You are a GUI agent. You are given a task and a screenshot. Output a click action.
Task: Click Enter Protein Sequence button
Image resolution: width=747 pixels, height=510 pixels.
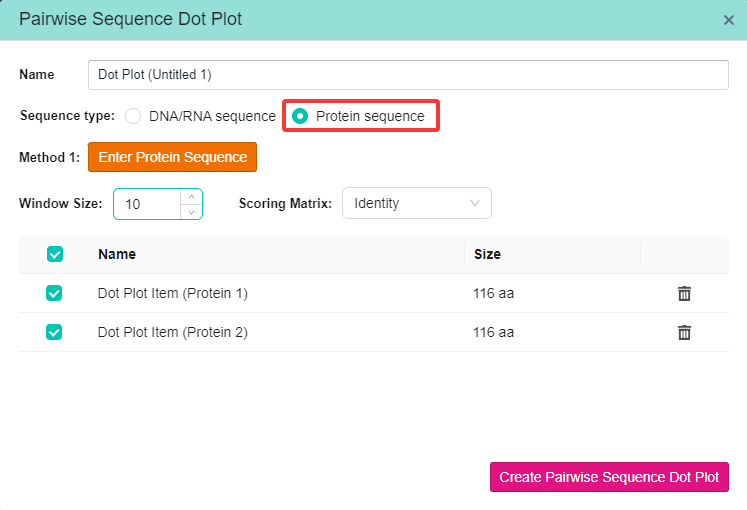(x=172, y=157)
